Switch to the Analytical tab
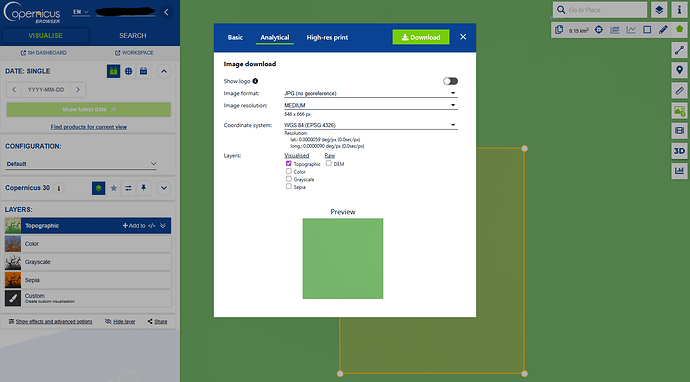Viewport: 690px width, 382px height. pos(275,37)
